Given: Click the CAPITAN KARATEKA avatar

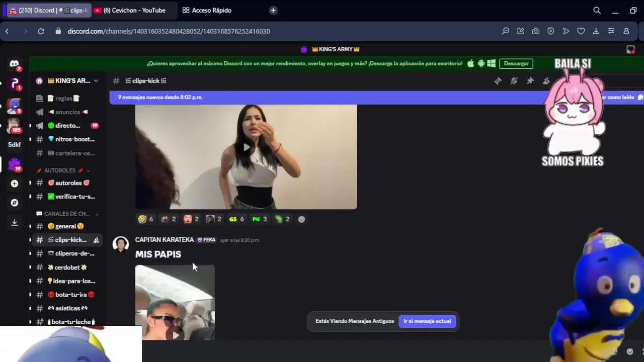Looking at the screenshot, I should click(x=121, y=244).
